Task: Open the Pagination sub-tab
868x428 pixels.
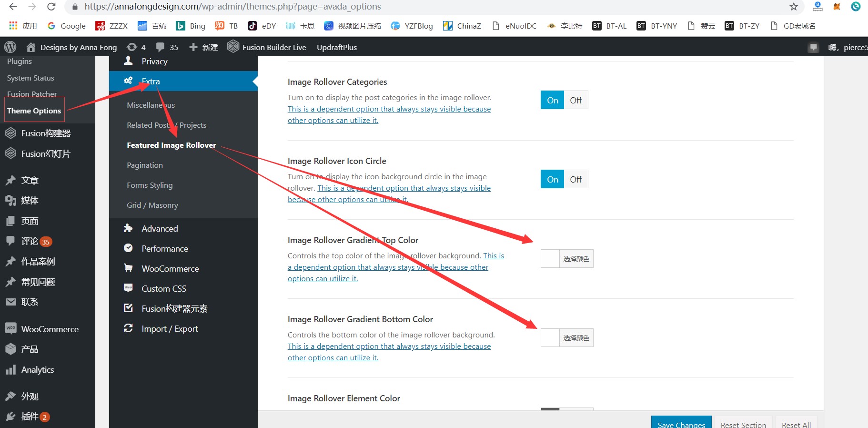Action: click(x=145, y=165)
